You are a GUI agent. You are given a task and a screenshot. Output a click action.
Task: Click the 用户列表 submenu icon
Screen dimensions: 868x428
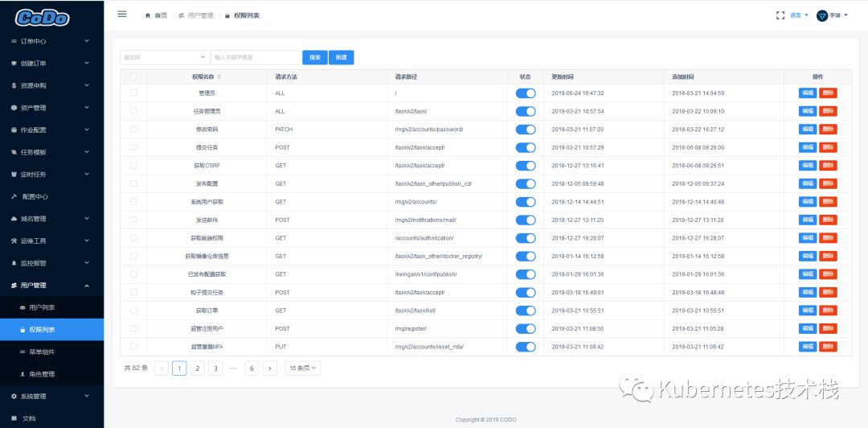(23, 307)
